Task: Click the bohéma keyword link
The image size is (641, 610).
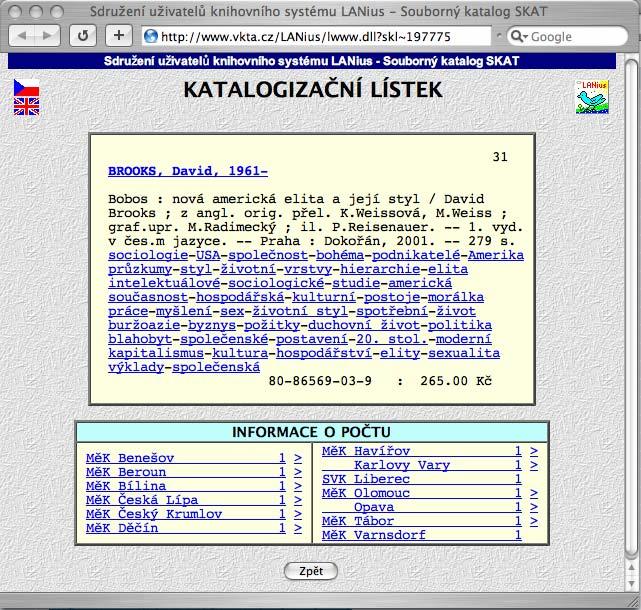Action: (340, 255)
